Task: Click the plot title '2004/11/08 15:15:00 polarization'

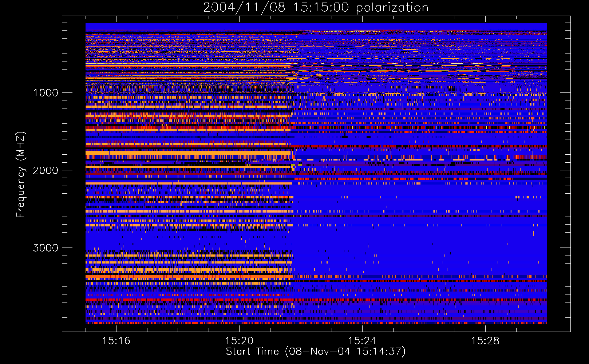Action: click(316, 8)
